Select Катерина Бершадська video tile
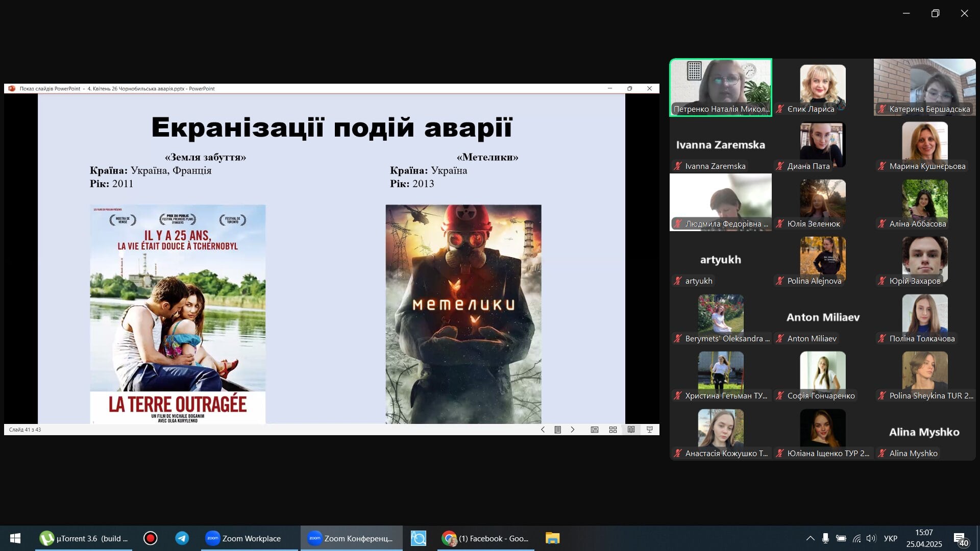Screen dimensions: 980x551 [925, 87]
